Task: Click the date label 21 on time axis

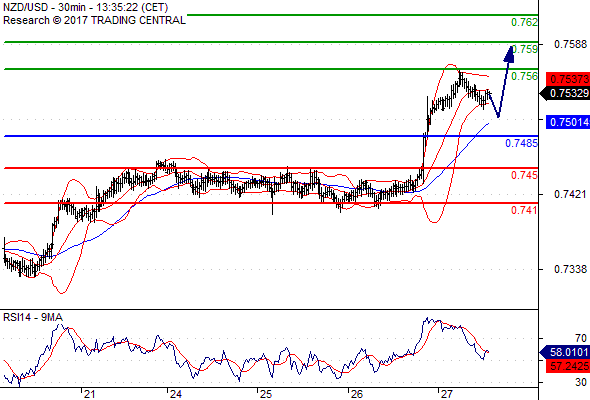Action: point(89,394)
